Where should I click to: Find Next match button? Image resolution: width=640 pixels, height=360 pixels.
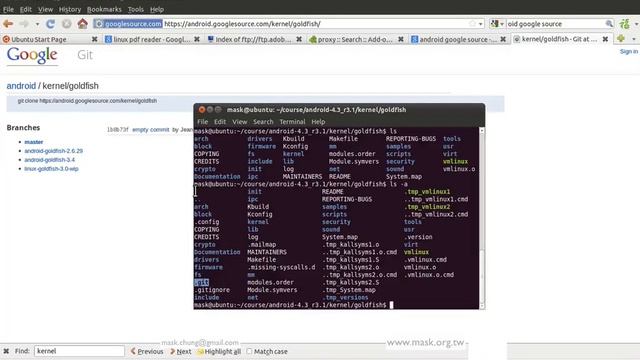pyautogui.click(x=181, y=351)
